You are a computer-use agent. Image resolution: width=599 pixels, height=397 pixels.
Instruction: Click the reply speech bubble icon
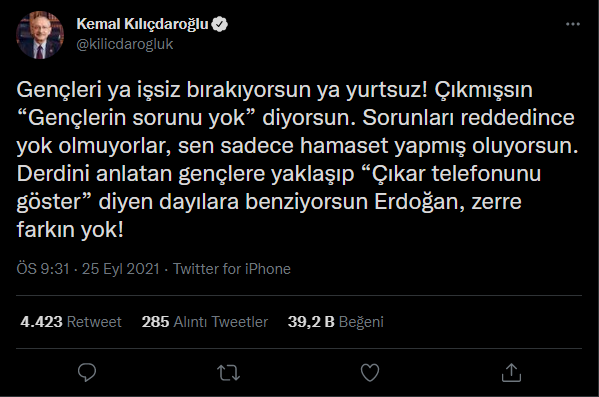[x=87, y=372]
